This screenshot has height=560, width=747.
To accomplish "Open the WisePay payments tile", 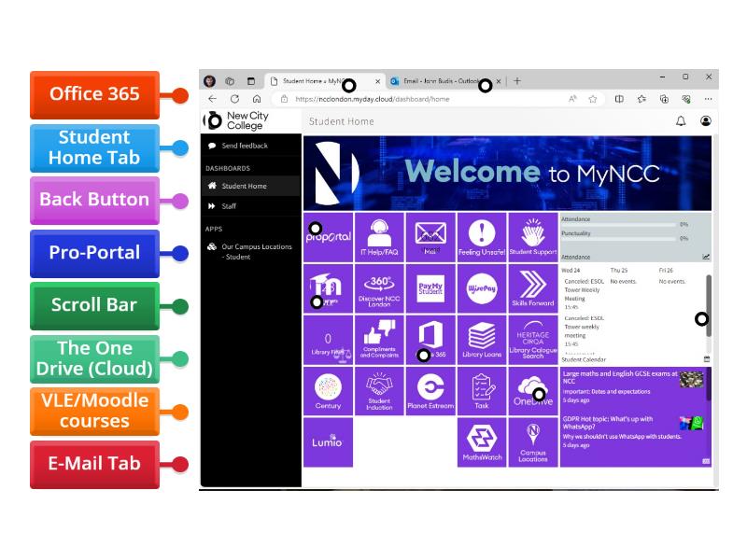I will pyautogui.click(x=481, y=288).
